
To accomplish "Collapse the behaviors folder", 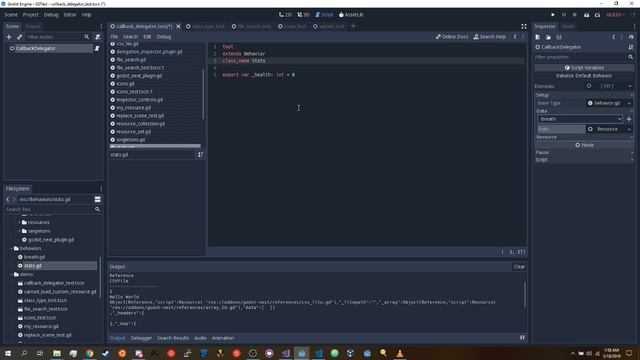I will (x=11, y=248).
